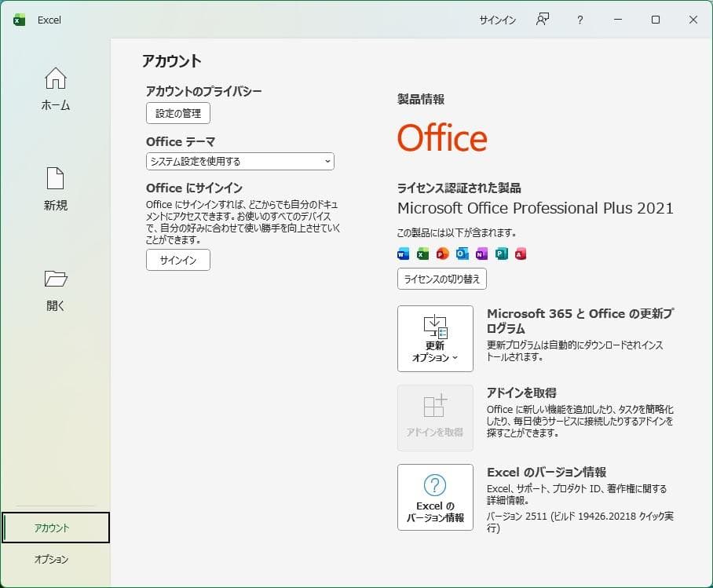Open the Home (ホーム) page in sidebar
The width and height of the screenshot is (713, 588).
56,89
